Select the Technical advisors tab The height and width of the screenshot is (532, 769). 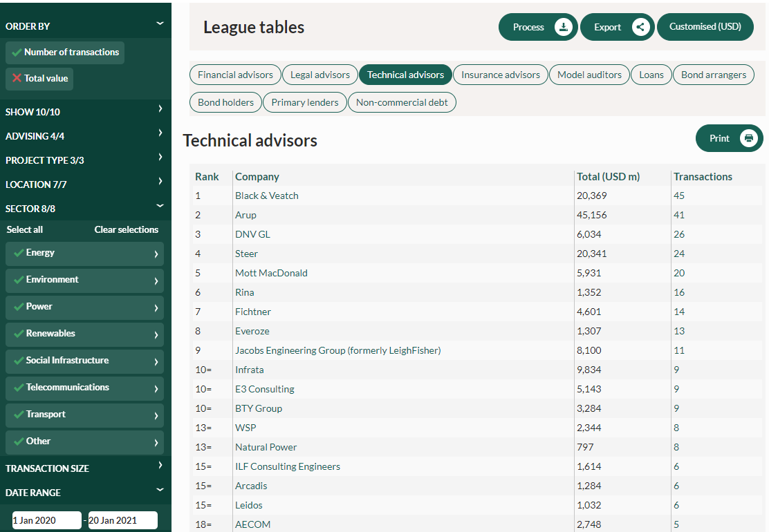coord(405,75)
